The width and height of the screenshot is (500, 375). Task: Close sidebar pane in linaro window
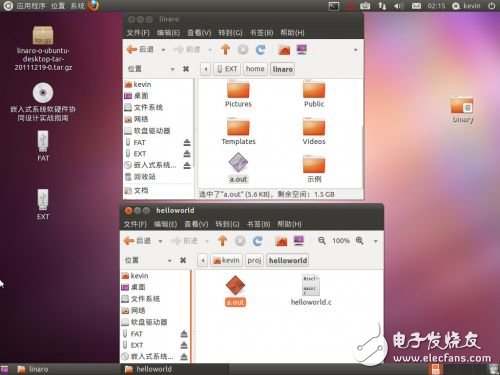pos(186,69)
